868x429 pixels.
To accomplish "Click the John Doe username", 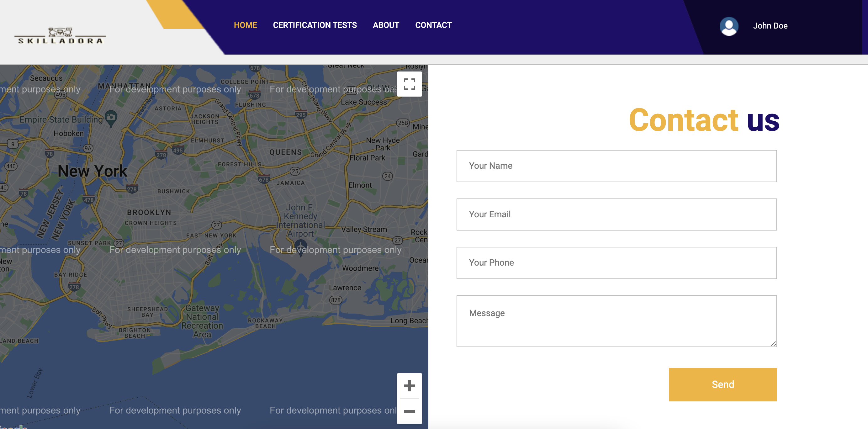I will point(770,26).
